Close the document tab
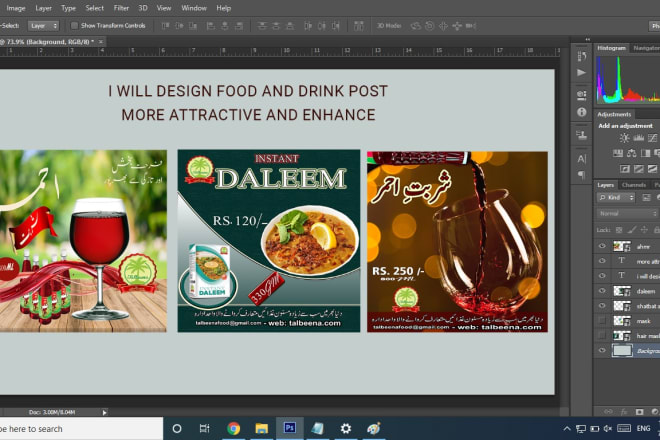The height and width of the screenshot is (440, 660). (101, 41)
